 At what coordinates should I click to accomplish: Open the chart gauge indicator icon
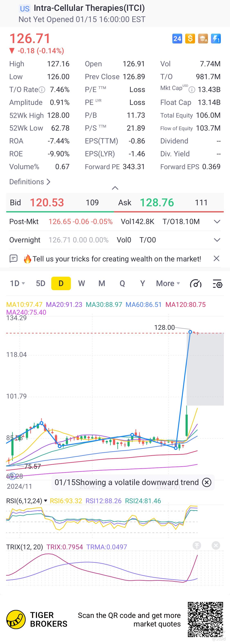coord(196,284)
